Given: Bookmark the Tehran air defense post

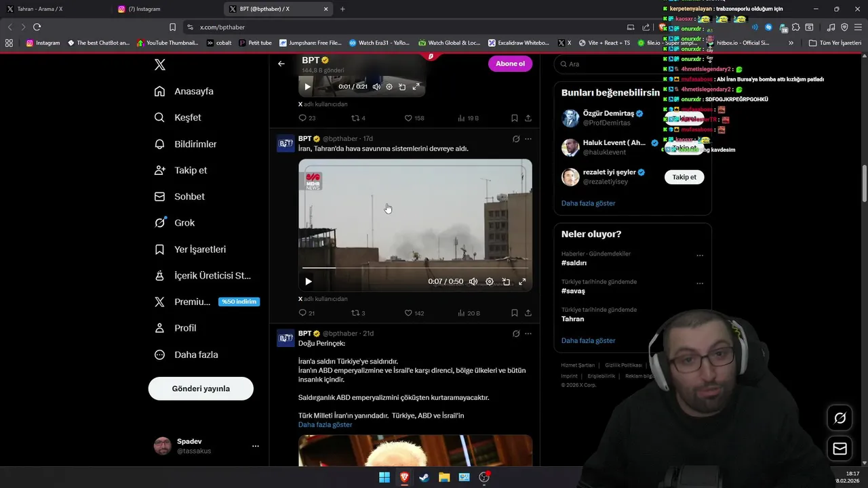Looking at the screenshot, I should tap(515, 313).
